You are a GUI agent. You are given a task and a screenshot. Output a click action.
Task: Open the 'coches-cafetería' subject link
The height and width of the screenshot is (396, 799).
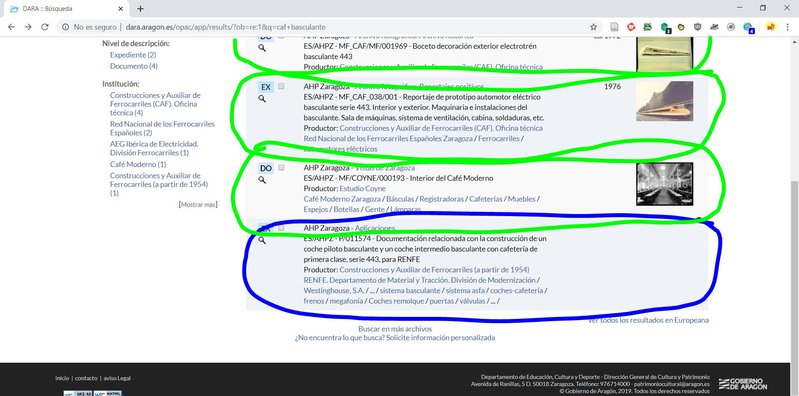tap(517, 291)
